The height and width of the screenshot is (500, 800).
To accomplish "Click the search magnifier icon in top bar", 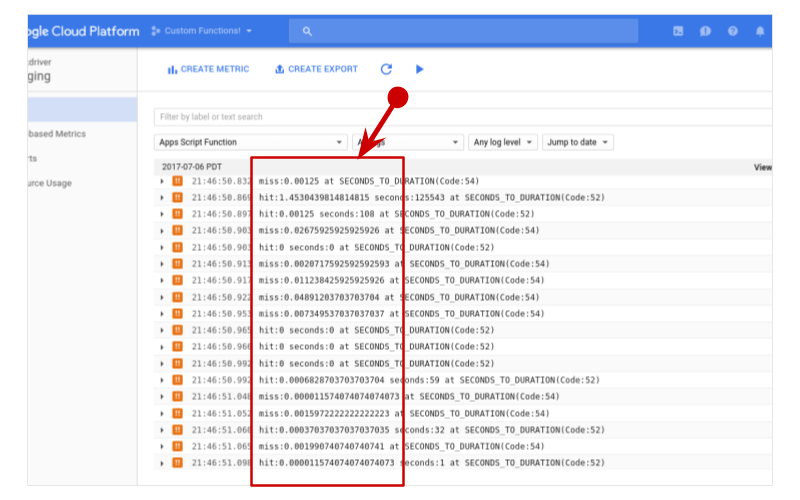I will click(x=307, y=31).
